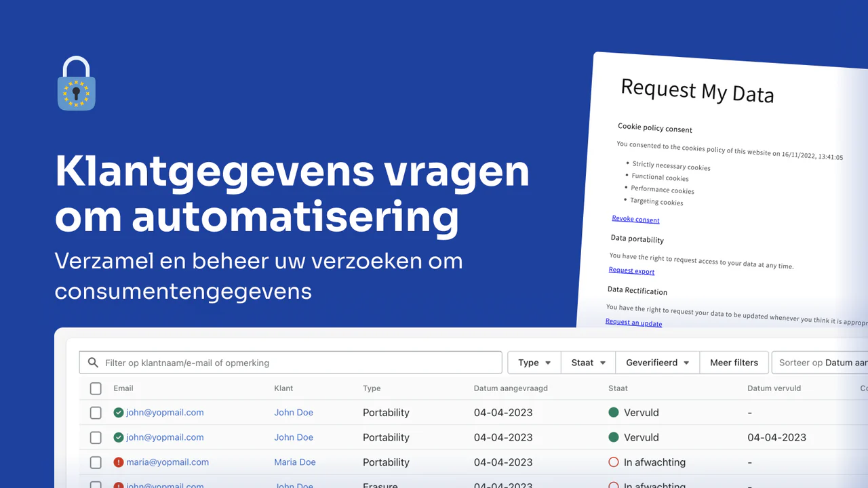The width and height of the screenshot is (868, 488).
Task: Click the Data Rectification heading
Action: click(637, 290)
